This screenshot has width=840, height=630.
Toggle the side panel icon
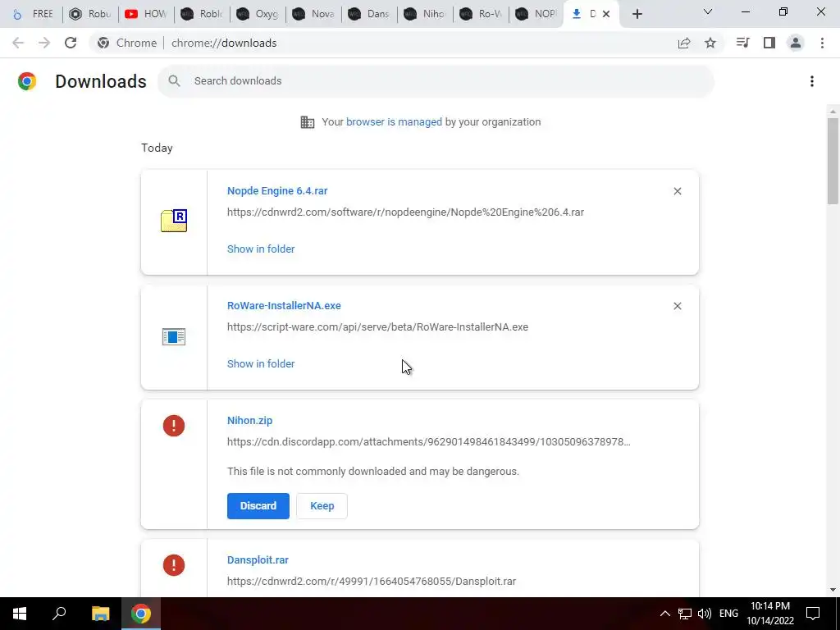pyautogui.click(x=769, y=43)
